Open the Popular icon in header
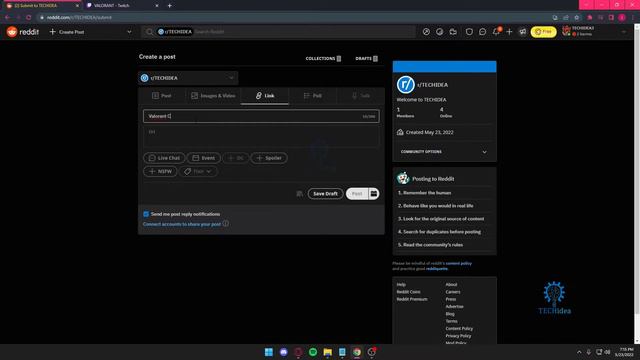Screen dimensions: 640x360 [426, 32]
